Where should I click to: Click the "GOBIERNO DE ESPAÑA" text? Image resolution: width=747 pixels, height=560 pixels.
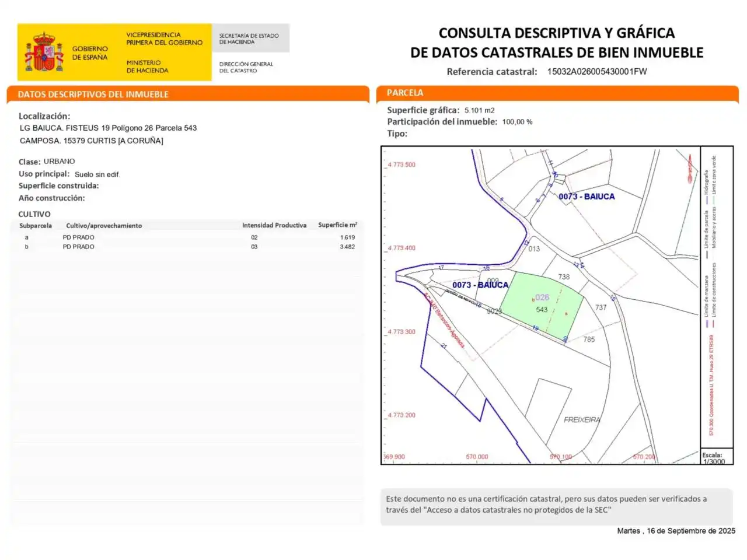(x=90, y=53)
